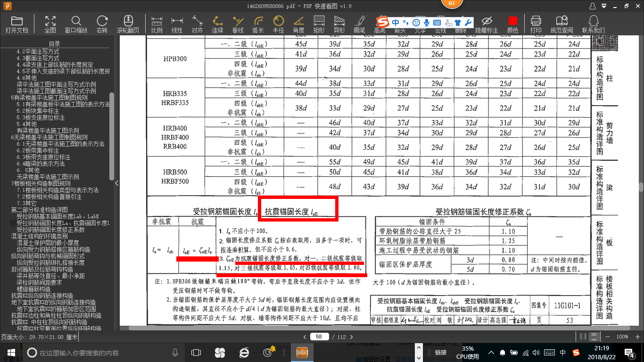Viewport: 644px width, 362px height.
Task: Open a document with 打开文档
Action: 17,25
